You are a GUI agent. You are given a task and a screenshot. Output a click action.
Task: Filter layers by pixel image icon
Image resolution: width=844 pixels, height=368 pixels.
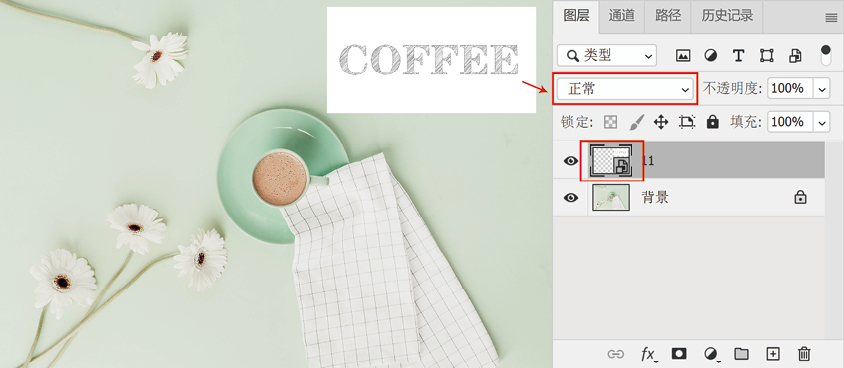click(683, 55)
